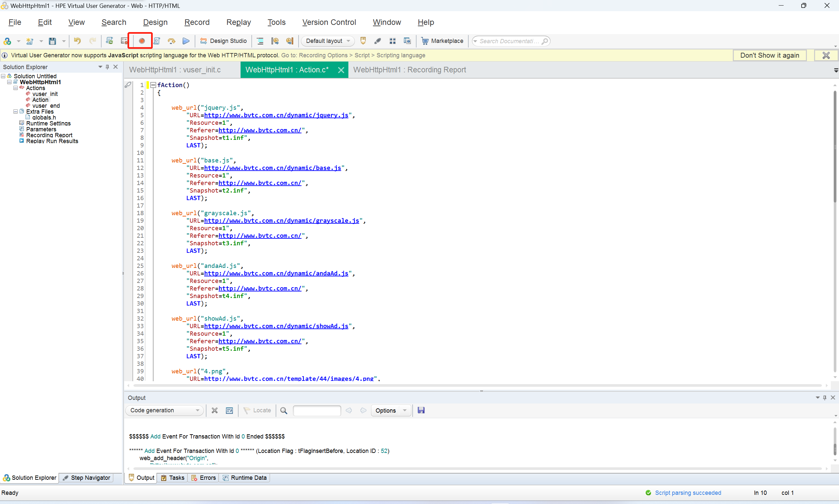The image size is (839, 504).
Task: Undo the last edit
Action: tap(77, 41)
